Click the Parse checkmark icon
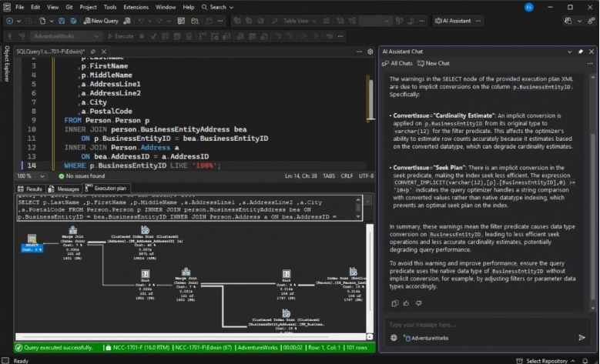The image size is (600, 364). 153,36
